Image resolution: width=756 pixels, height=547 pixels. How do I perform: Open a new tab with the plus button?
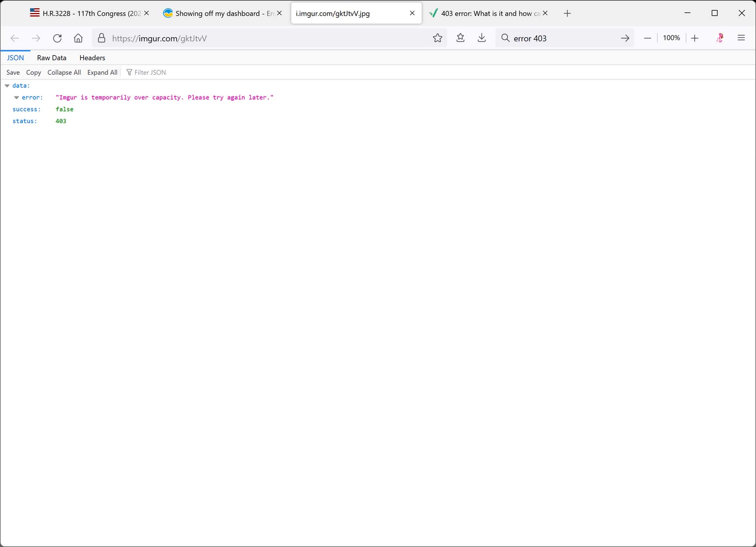567,13
